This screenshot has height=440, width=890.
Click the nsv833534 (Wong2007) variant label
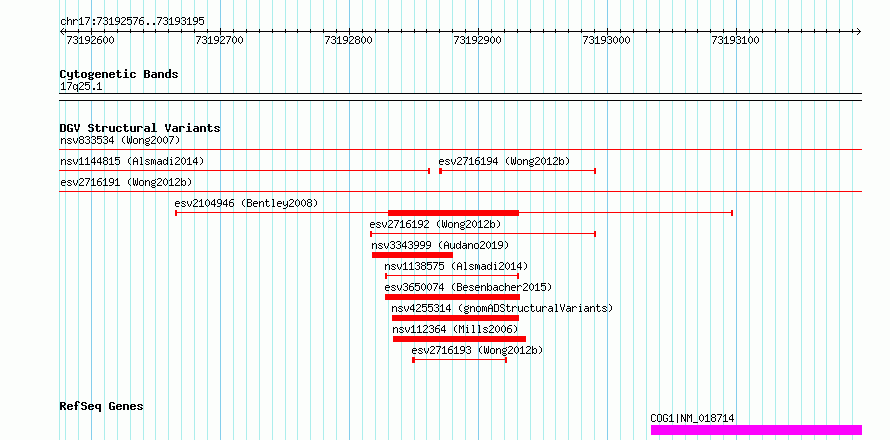point(120,140)
